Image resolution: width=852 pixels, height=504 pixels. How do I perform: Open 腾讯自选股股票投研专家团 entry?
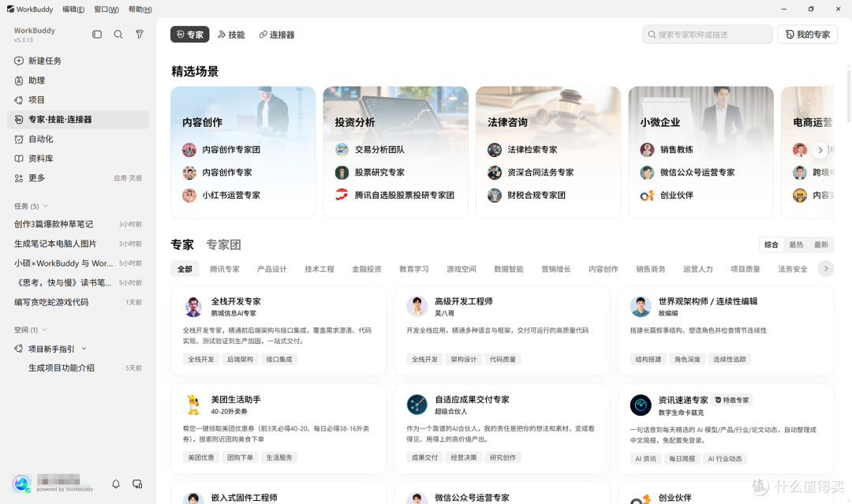coord(394,195)
